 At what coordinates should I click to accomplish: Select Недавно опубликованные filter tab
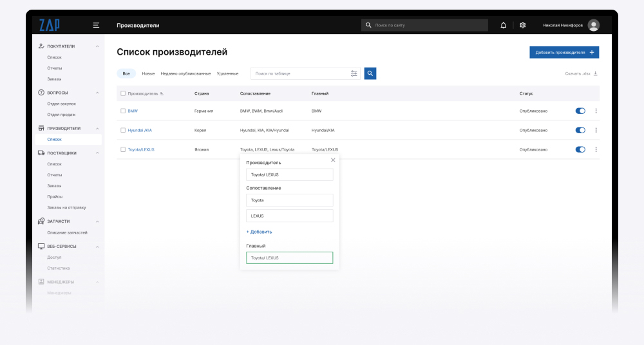tap(185, 73)
